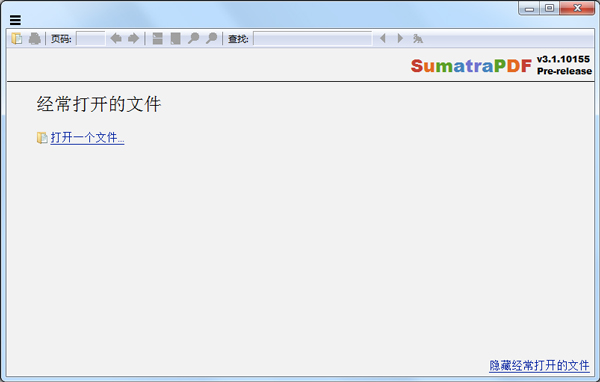The width and height of the screenshot is (600, 382).
Task: Click the print toolbar icon
Action: point(34,39)
